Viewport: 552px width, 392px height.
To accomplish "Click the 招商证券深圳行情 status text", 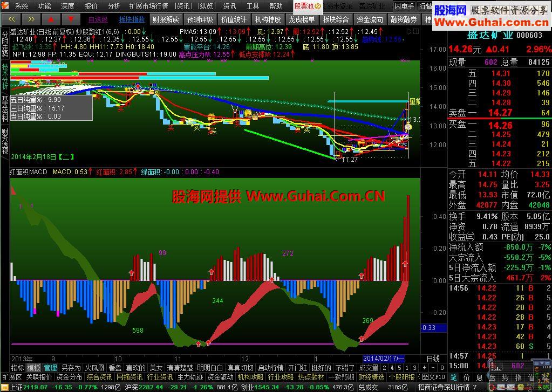I will click(x=444, y=388).
